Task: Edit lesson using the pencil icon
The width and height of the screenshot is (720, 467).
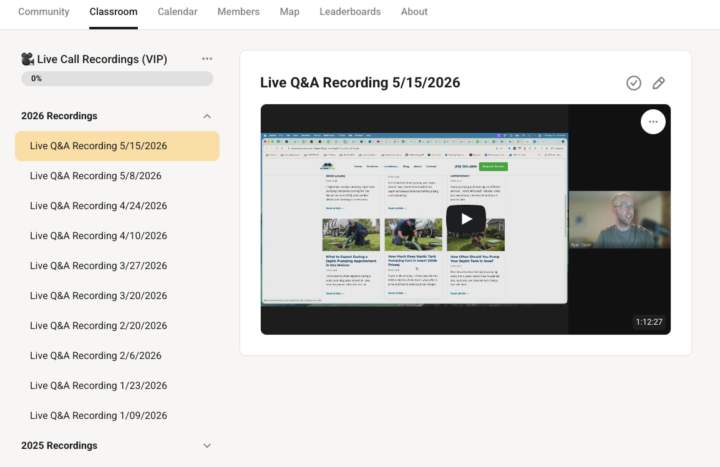Action: [658, 83]
